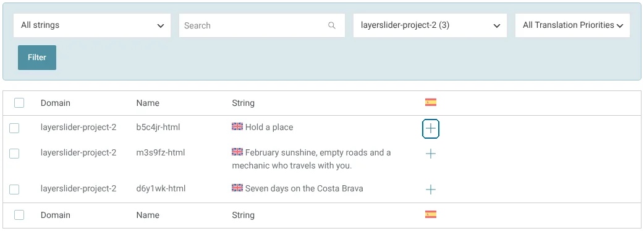
Task: Click the 'Domain' label in the footer row
Action: [x=56, y=215]
